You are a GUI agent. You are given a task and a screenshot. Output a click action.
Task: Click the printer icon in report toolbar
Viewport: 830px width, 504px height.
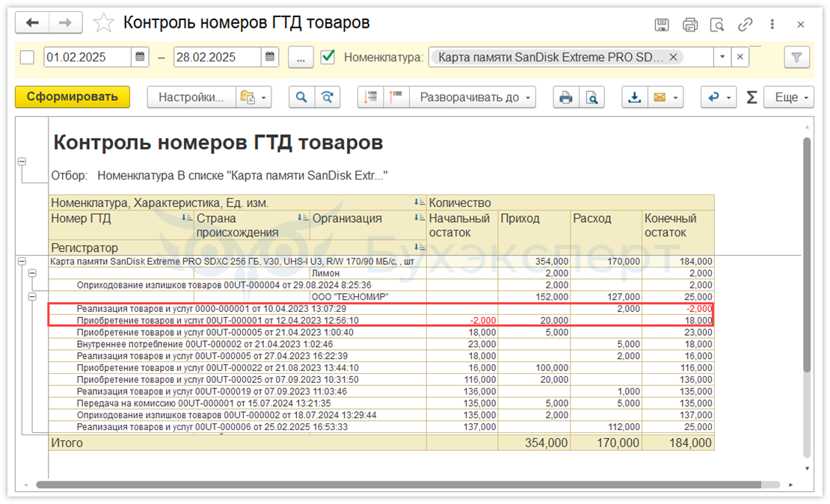(566, 97)
